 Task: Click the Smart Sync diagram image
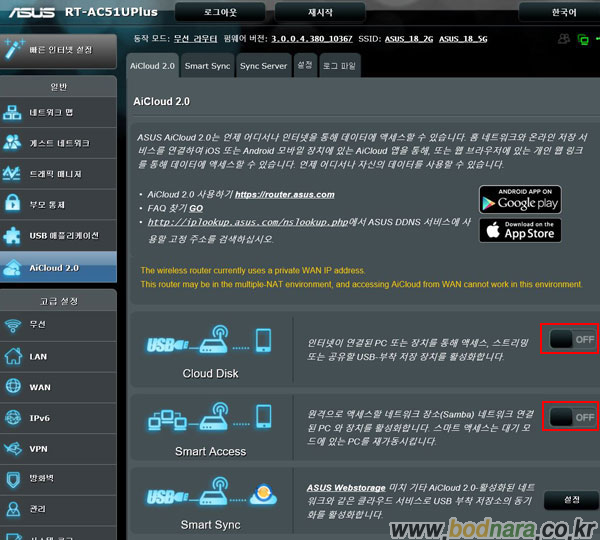[x=211, y=491]
